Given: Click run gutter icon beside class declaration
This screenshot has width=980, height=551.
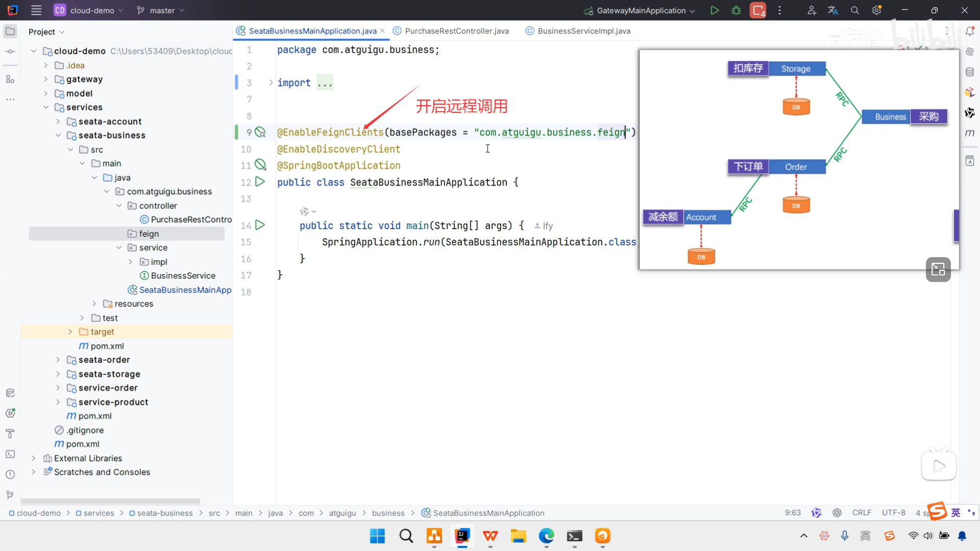Looking at the screenshot, I should click(x=260, y=182).
